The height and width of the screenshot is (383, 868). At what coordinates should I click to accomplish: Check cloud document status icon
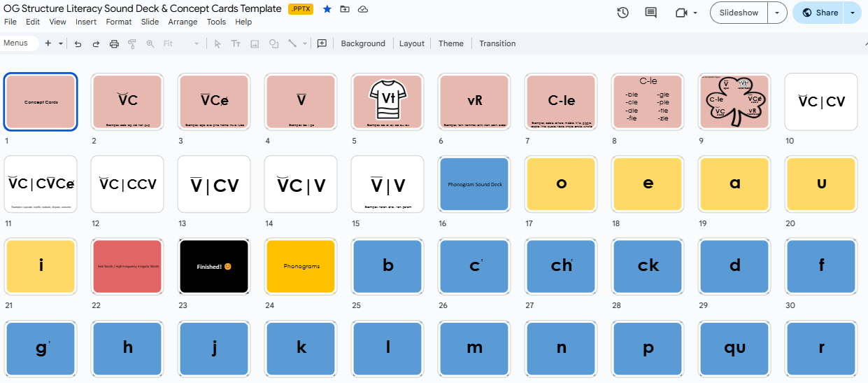point(362,9)
